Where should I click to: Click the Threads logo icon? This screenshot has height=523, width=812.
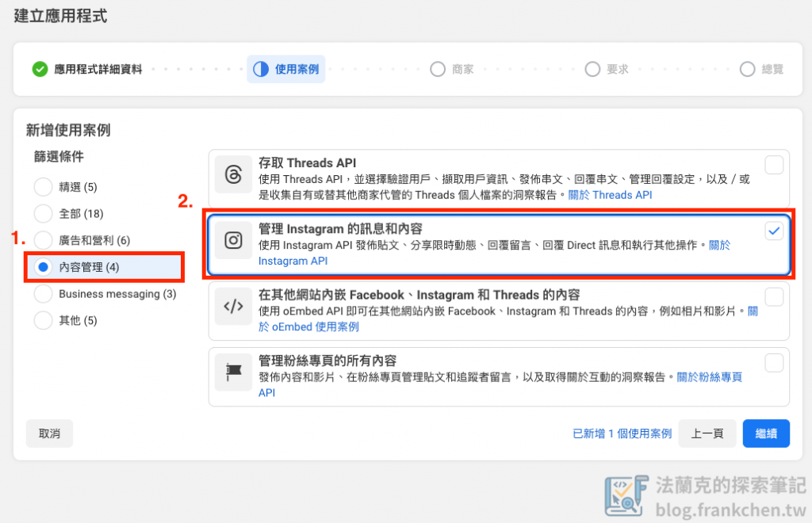tap(234, 174)
